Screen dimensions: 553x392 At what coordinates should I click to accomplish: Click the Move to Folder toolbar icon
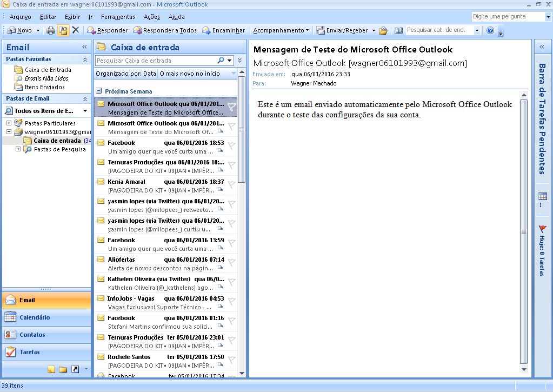click(x=63, y=30)
